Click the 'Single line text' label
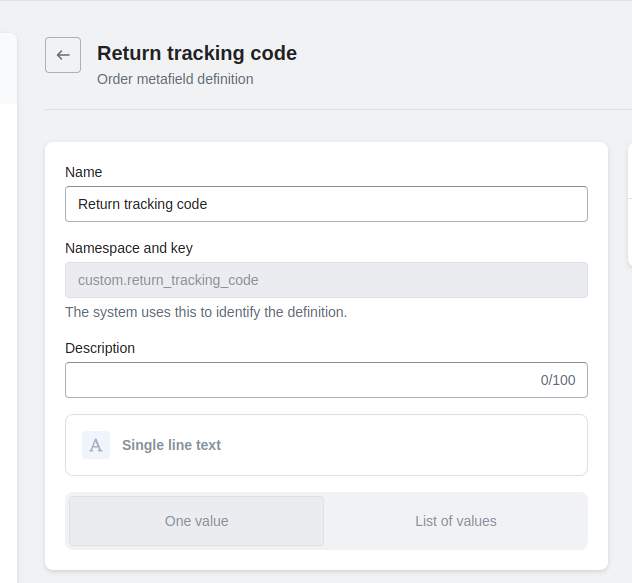The height and width of the screenshot is (583, 632). (x=171, y=445)
